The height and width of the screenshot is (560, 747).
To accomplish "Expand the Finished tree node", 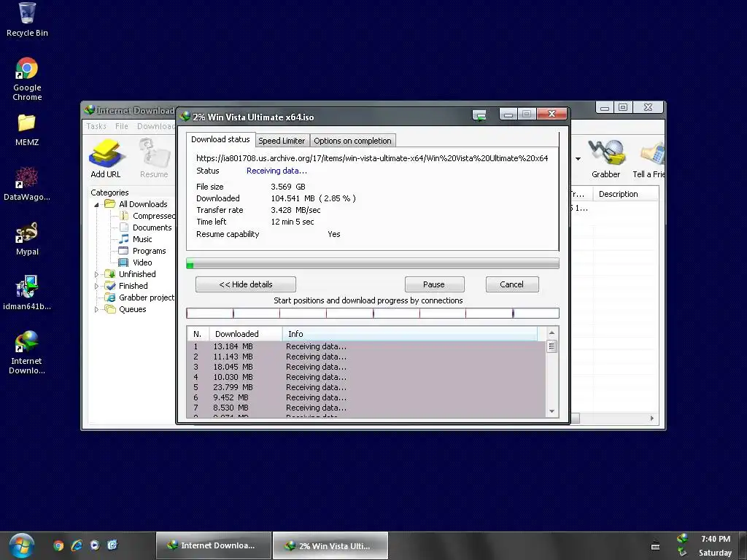I will pos(97,286).
